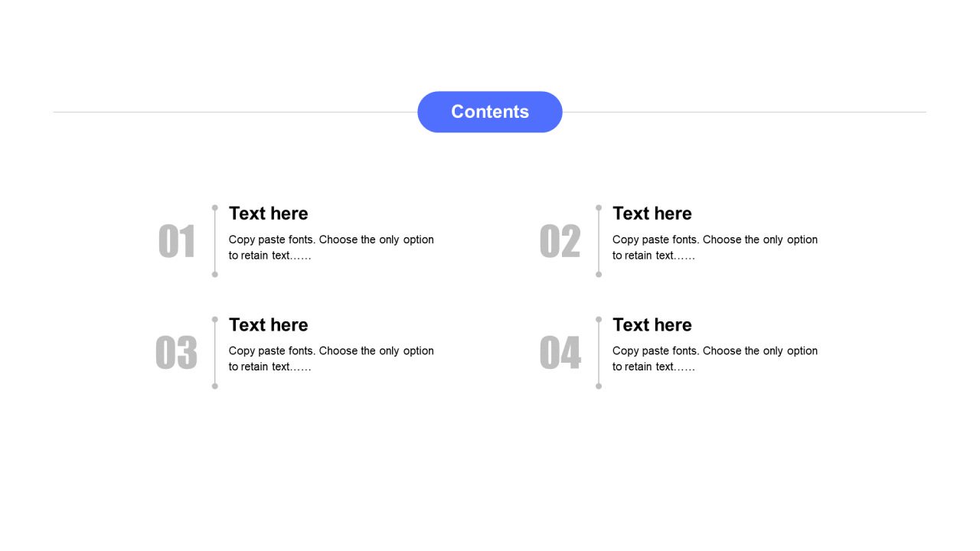Screen dimensions: 980x551
Task: Click the bottom dot of the divider beside 04
Action: click(x=599, y=386)
